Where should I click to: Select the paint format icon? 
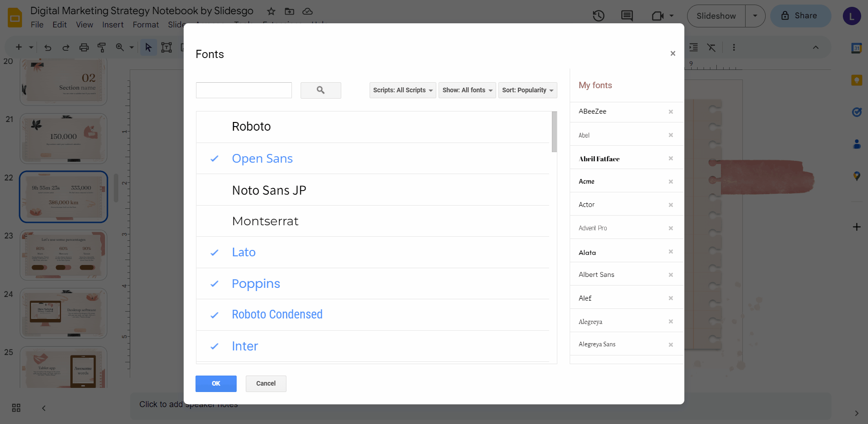[102, 47]
